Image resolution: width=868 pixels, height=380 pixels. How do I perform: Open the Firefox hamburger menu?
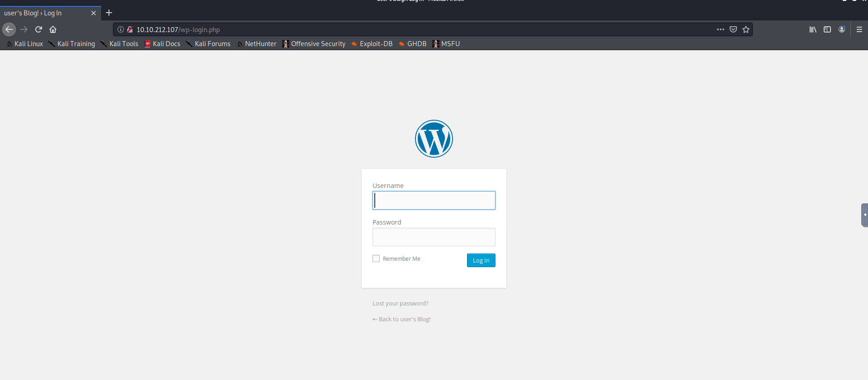(x=859, y=29)
